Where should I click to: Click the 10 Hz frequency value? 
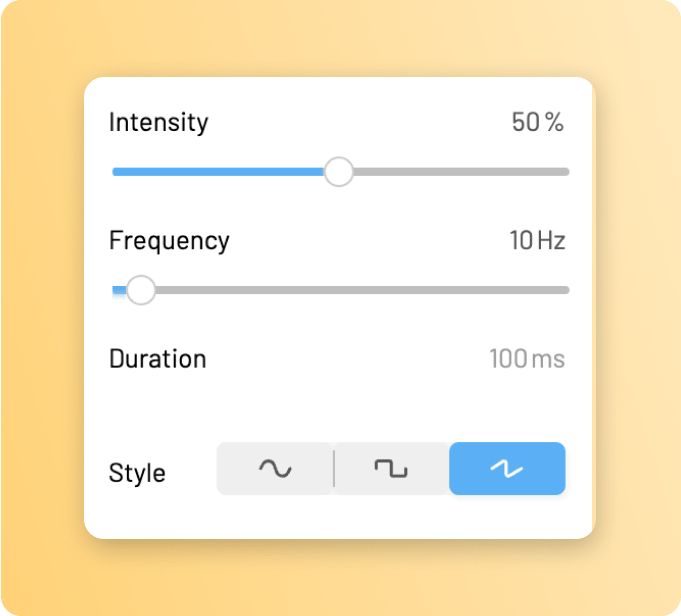pyautogui.click(x=537, y=241)
